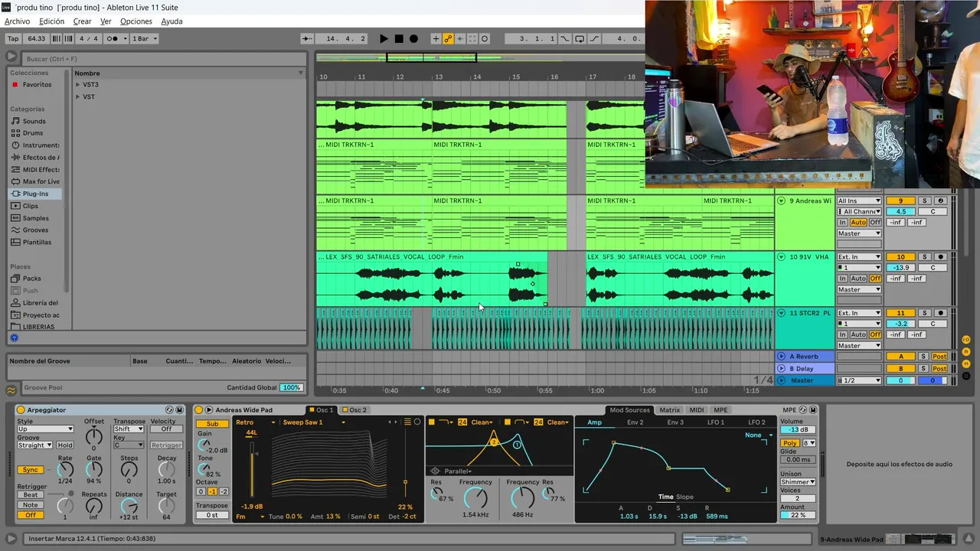Toggle Follow playback button
980x551 pixels.
click(x=307, y=38)
